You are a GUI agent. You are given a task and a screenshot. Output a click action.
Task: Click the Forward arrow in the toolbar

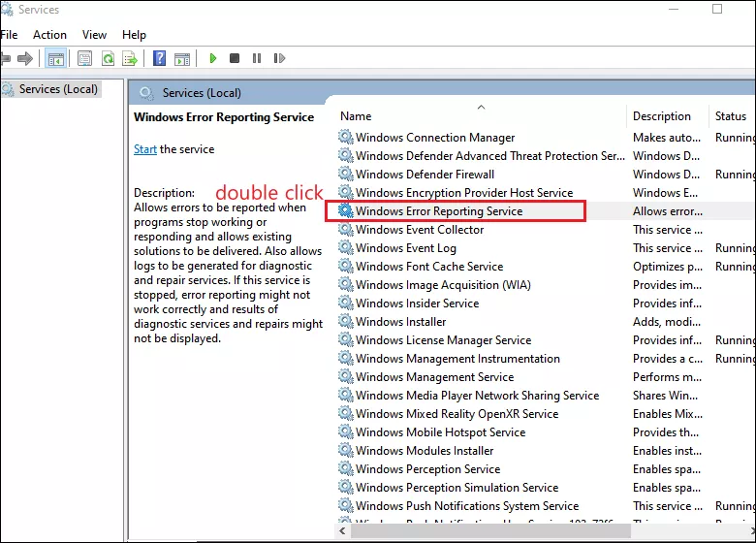(24, 59)
